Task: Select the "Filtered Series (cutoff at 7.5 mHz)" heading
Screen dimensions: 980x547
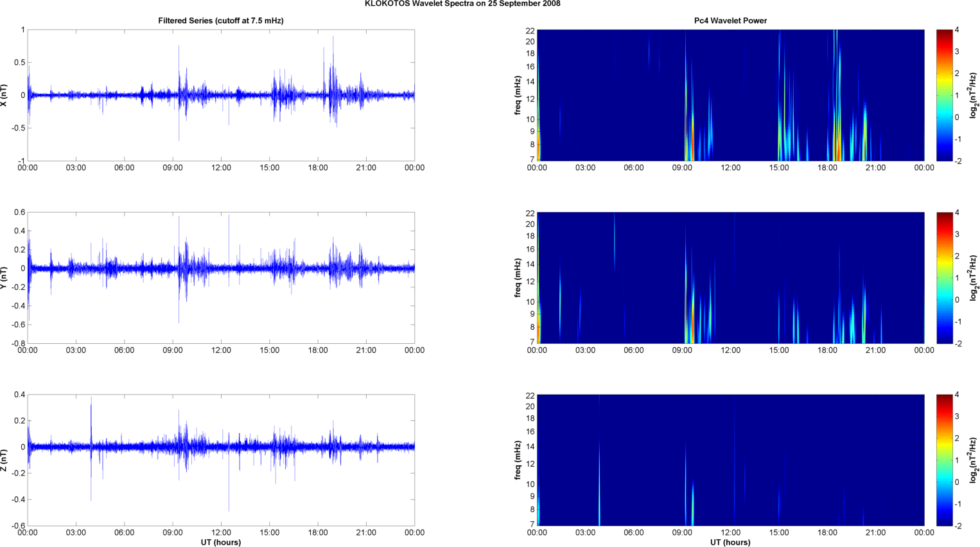Action: tap(221, 21)
